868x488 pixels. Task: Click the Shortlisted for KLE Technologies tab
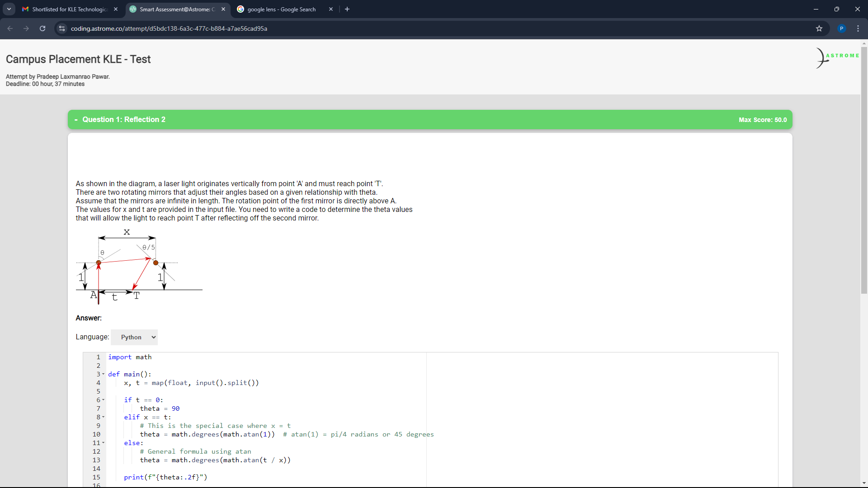pyautogui.click(x=67, y=9)
